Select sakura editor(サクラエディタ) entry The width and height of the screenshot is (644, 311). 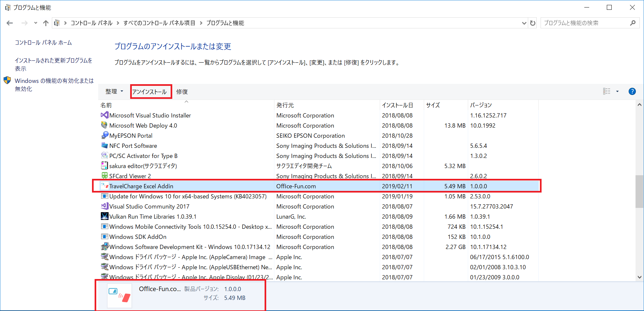pos(143,166)
